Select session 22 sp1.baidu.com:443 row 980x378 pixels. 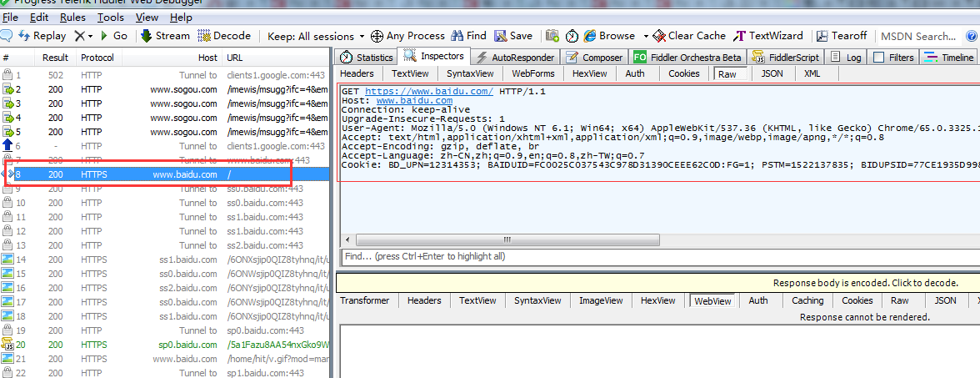click(165, 372)
